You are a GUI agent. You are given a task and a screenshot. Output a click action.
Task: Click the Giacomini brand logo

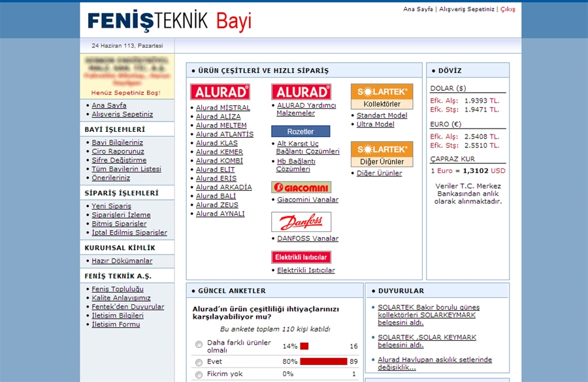[301, 187]
